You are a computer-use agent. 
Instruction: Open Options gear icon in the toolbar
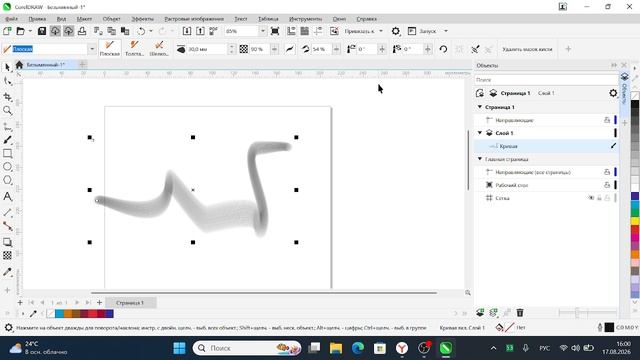coord(396,31)
